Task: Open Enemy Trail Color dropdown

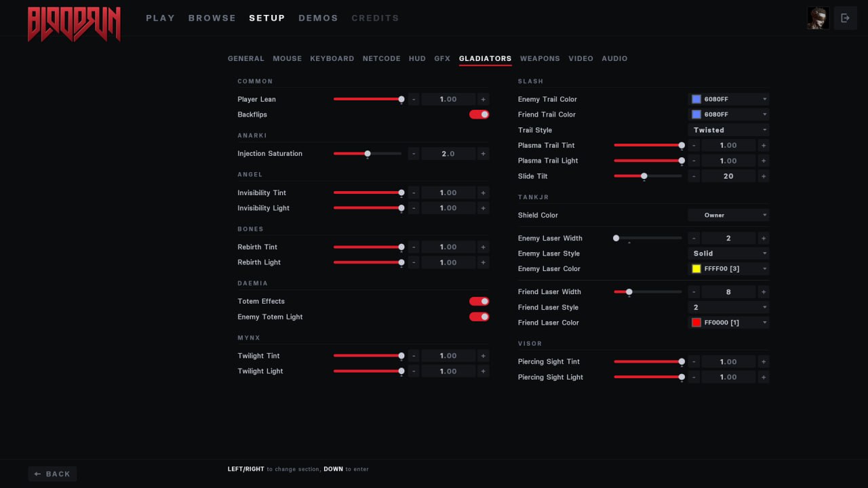Action: 728,99
